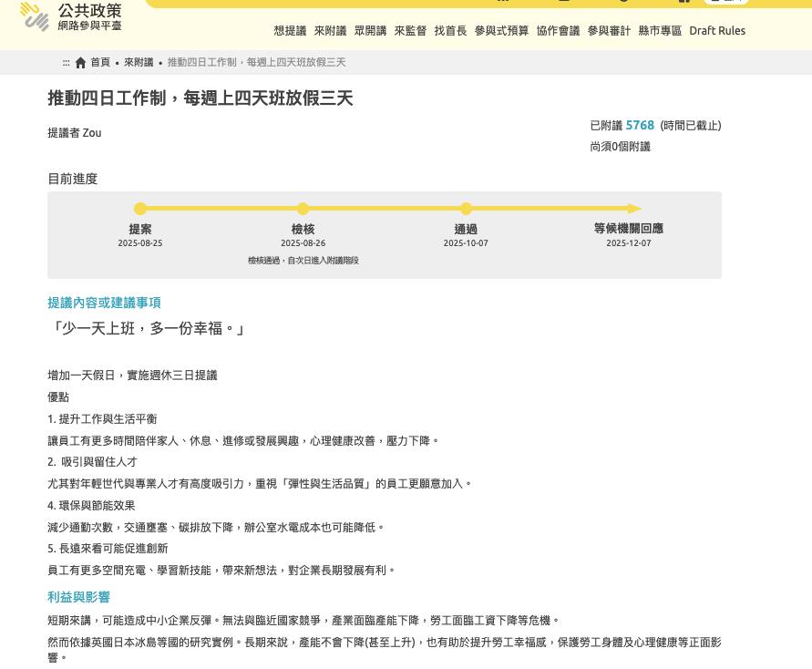
Task: Select the Draft Rules tab
Action: coord(717,30)
